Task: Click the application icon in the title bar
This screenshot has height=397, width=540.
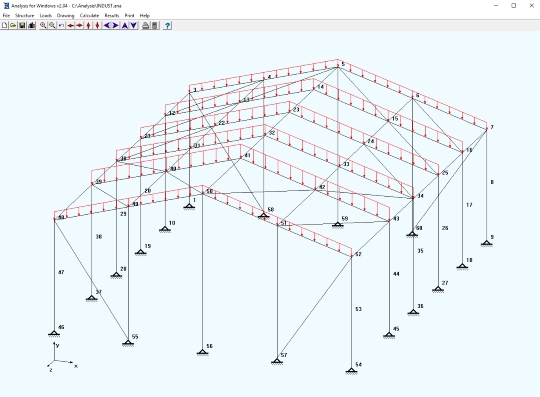Action: click(6, 6)
